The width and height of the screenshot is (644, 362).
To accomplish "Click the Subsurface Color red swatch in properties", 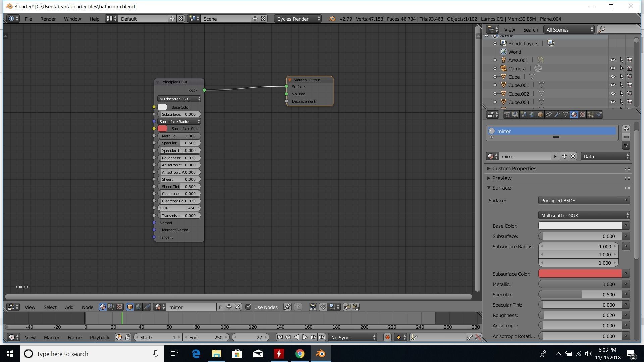I will coord(580,274).
